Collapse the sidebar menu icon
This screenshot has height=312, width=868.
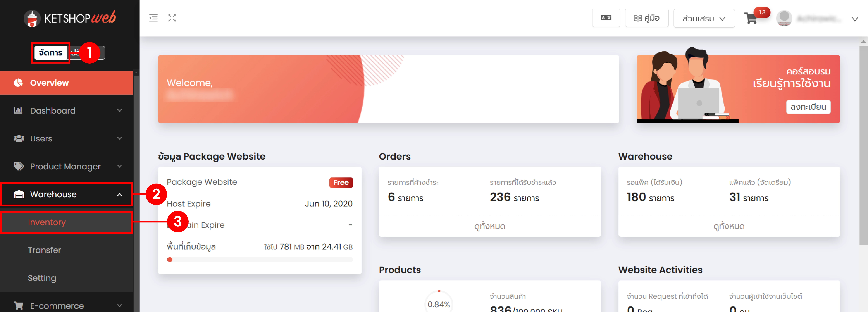pyautogui.click(x=153, y=18)
